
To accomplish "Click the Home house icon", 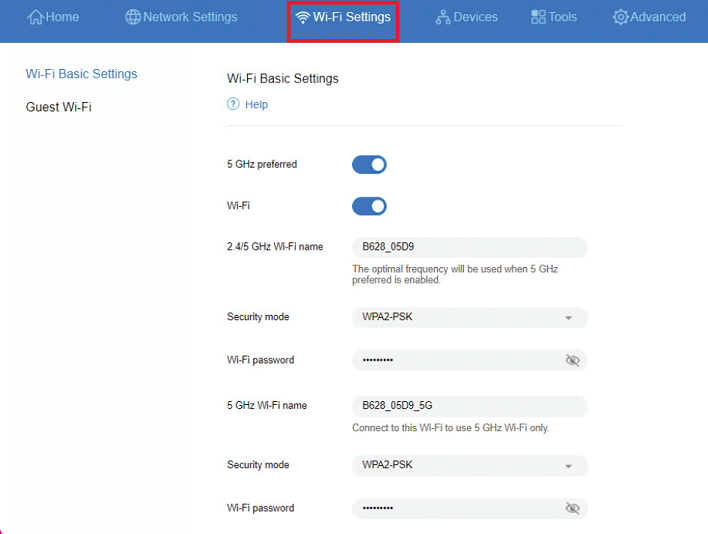I will tap(35, 17).
